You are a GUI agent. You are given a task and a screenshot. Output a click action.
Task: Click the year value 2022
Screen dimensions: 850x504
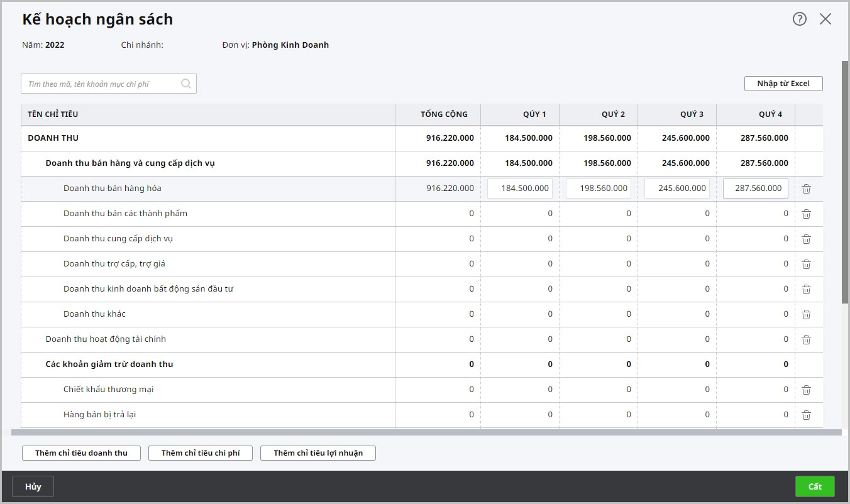coord(55,45)
